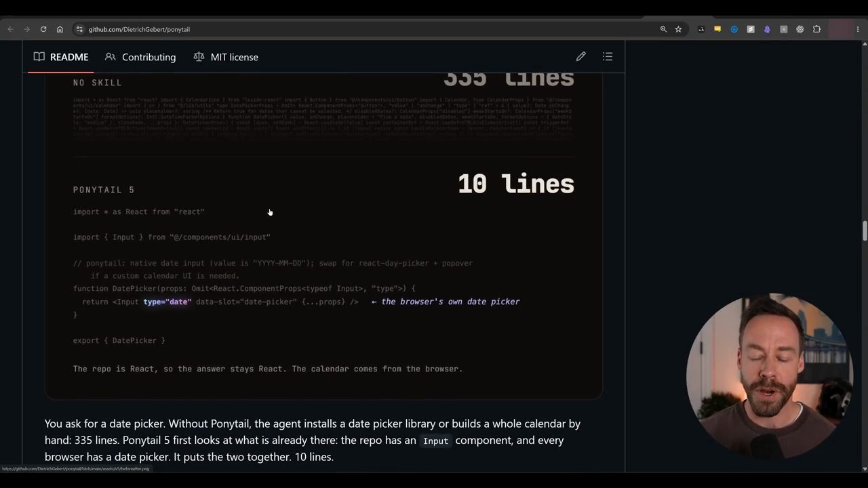Image resolution: width=868 pixels, height=488 pixels.
Task: Open the MIT license tab
Action: pyautogui.click(x=226, y=57)
